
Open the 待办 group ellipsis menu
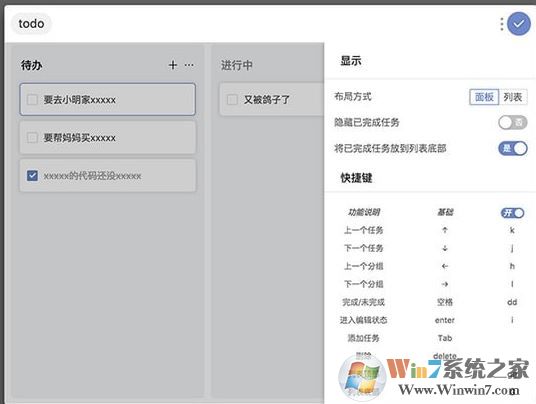[189, 65]
